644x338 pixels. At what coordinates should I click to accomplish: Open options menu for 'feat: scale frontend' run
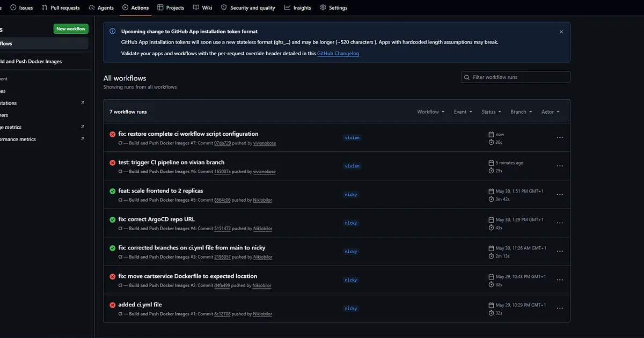click(560, 194)
